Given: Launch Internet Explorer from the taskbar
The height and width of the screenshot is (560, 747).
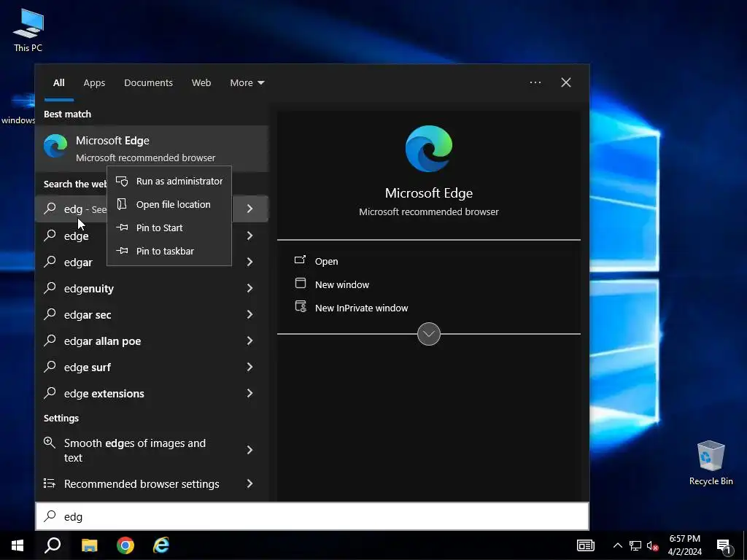Looking at the screenshot, I should point(161,545).
